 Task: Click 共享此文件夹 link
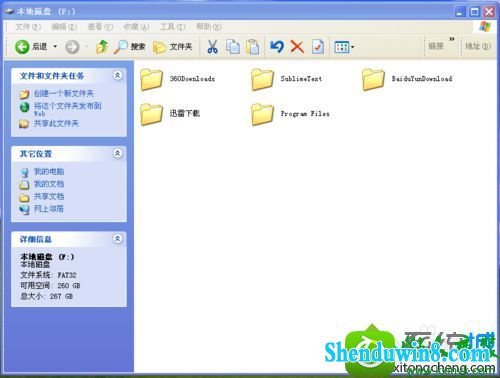tap(56, 124)
